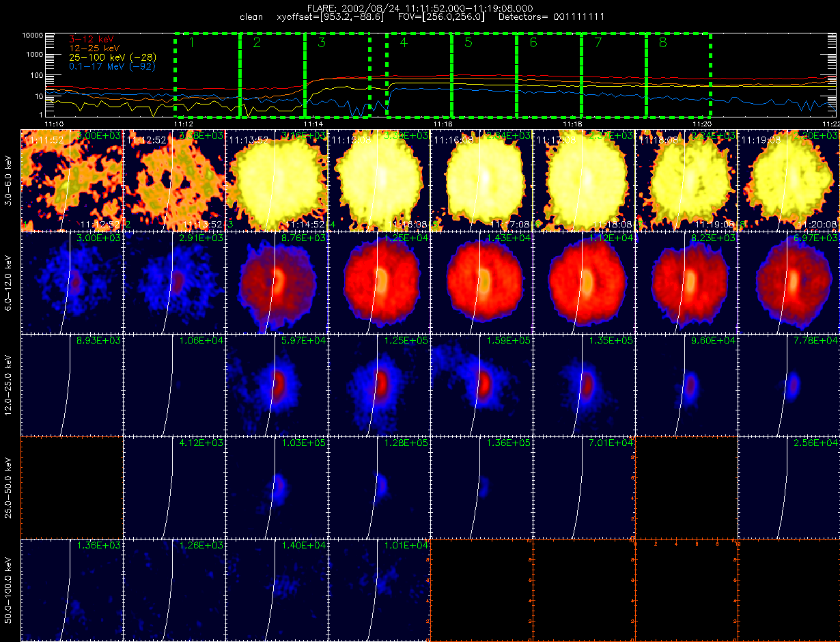Viewport: 840px width, 642px height.
Task: Click the "25.0-50.0 keV" row label
Action: [9, 487]
